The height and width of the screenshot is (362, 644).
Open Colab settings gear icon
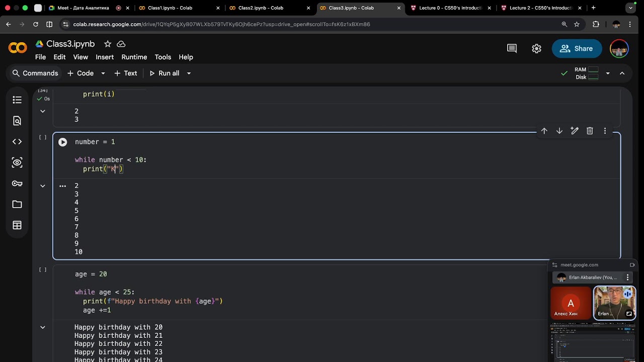tap(536, 48)
